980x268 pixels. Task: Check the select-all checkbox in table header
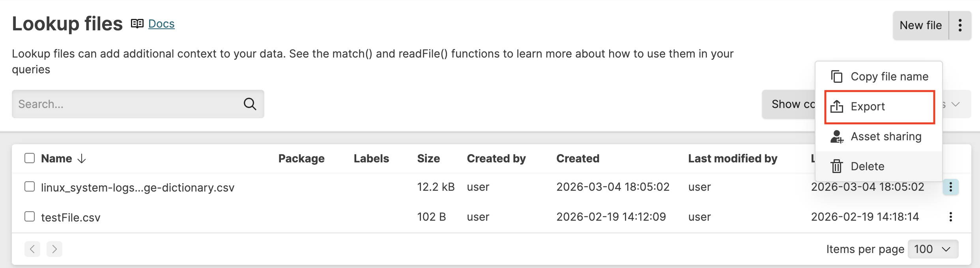30,158
